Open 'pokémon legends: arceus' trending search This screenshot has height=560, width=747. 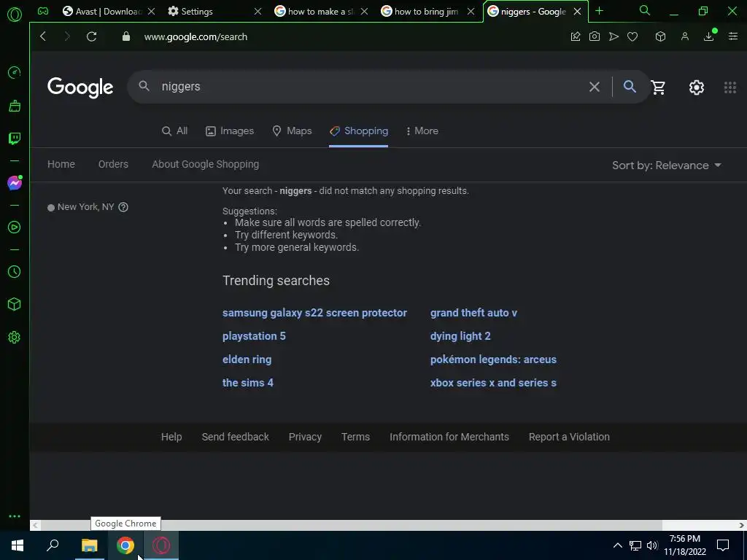point(493,359)
